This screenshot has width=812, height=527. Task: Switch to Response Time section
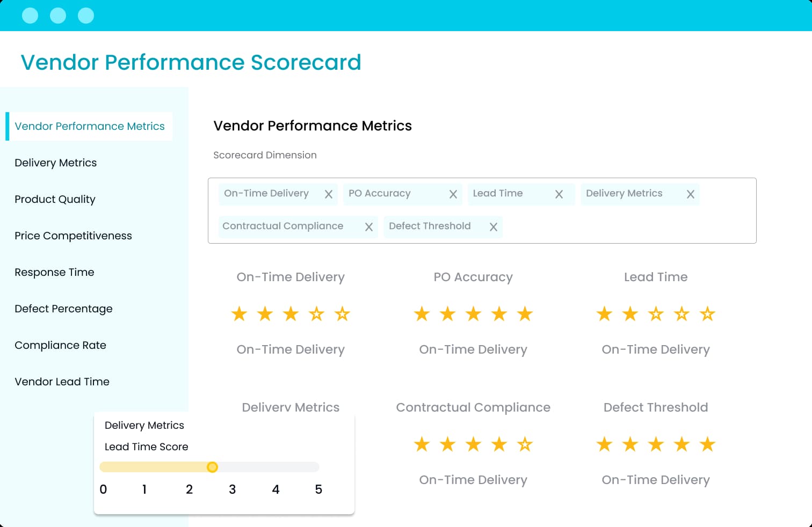(x=54, y=272)
